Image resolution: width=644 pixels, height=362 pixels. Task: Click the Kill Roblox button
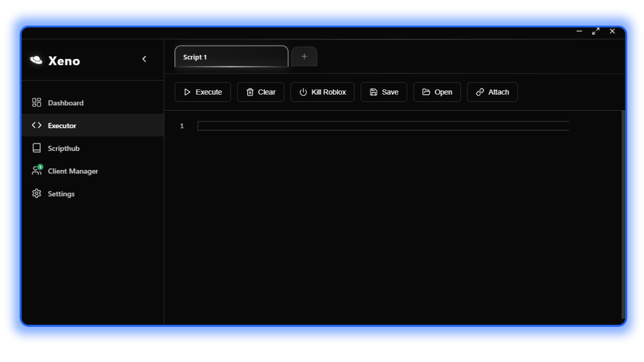point(323,92)
